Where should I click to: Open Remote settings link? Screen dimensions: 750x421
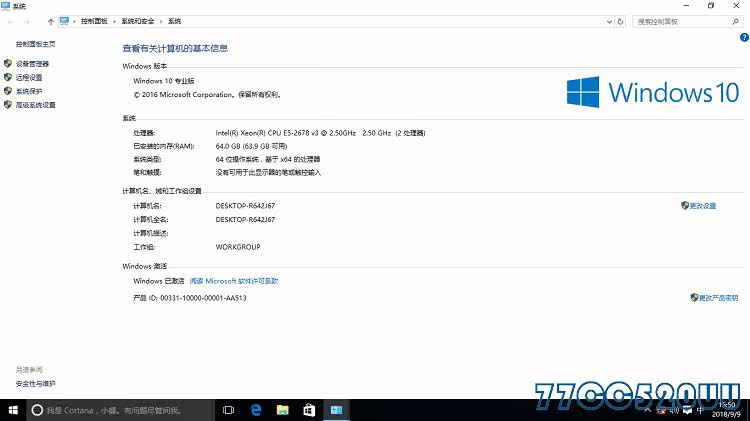point(29,78)
